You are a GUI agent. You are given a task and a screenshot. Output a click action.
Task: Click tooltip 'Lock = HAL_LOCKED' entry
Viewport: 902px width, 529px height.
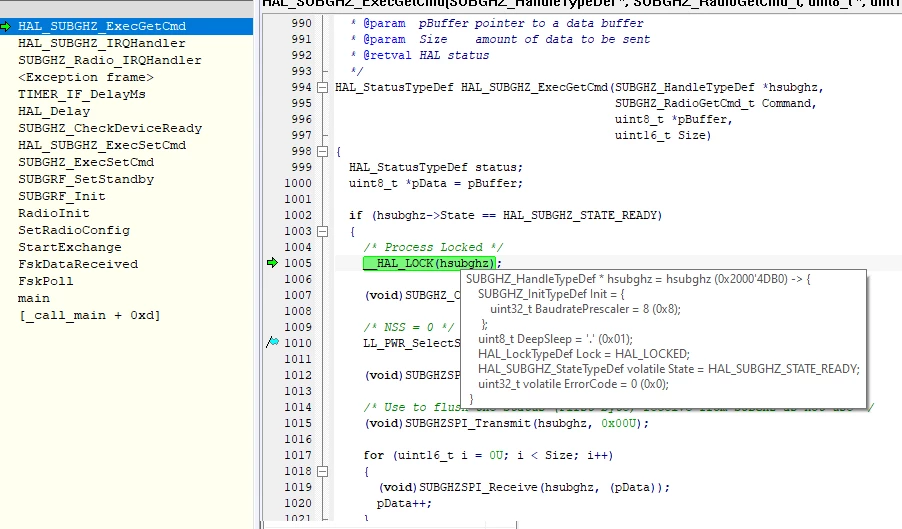[x=584, y=354]
